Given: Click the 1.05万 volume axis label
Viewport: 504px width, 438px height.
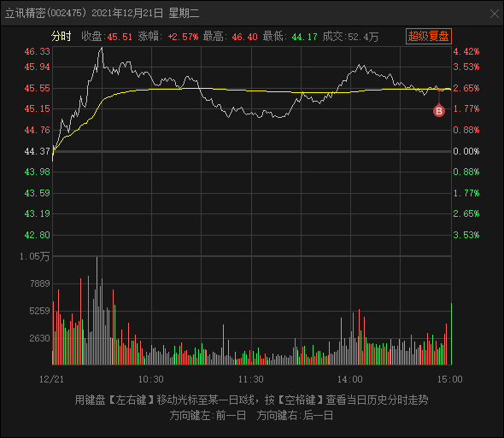Looking at the screenshot, I should pyautogui.click(x=35, y=256).
